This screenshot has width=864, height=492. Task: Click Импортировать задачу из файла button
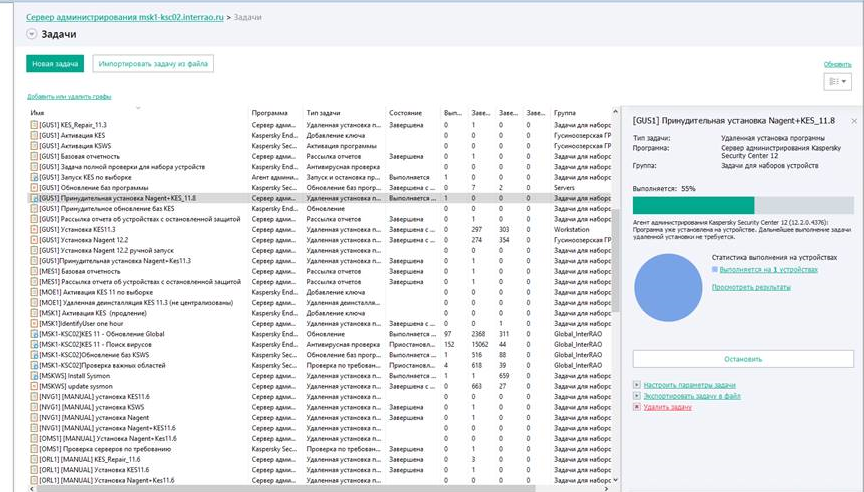(x=153, y=63)
